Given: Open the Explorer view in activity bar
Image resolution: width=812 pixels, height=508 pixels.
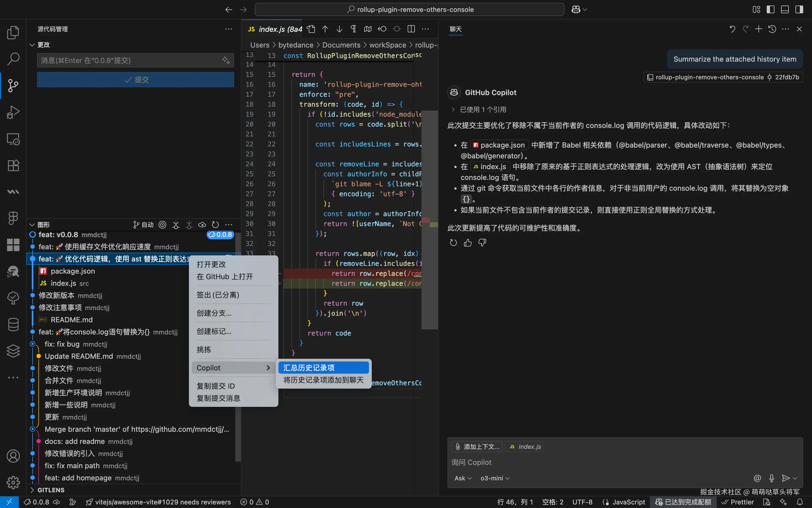Looking at the screenshot, I should 13,33.
